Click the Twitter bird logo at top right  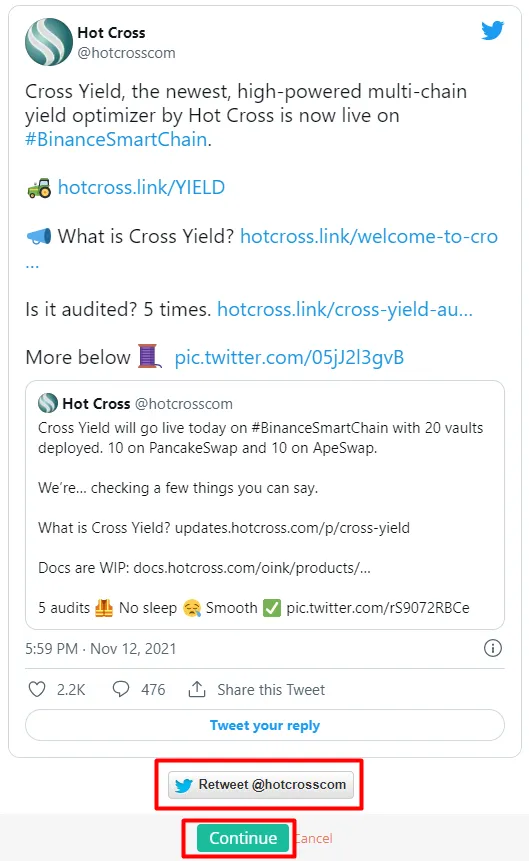click(x=492, y=30)
